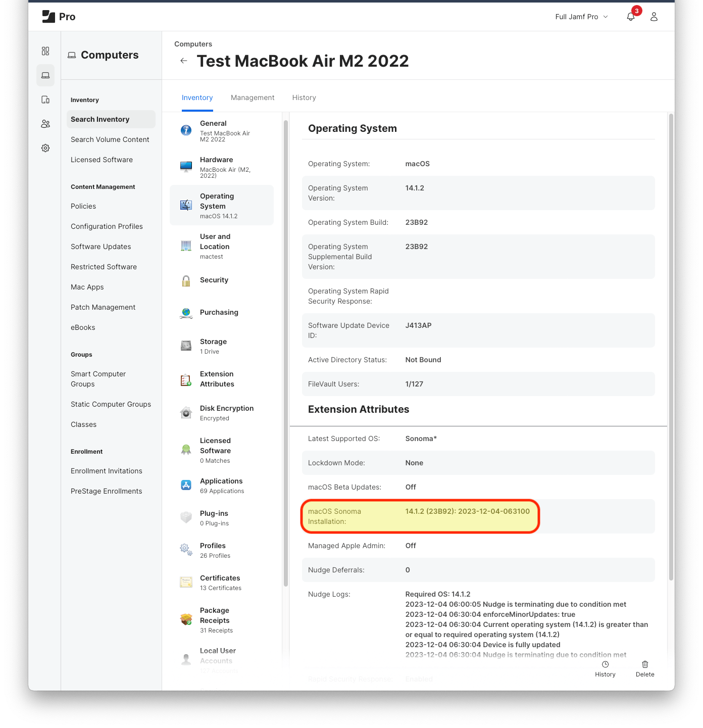The image size is (703, 728).
Task: Select the Software Update Device ID J413AP
Action: [418, 325]
